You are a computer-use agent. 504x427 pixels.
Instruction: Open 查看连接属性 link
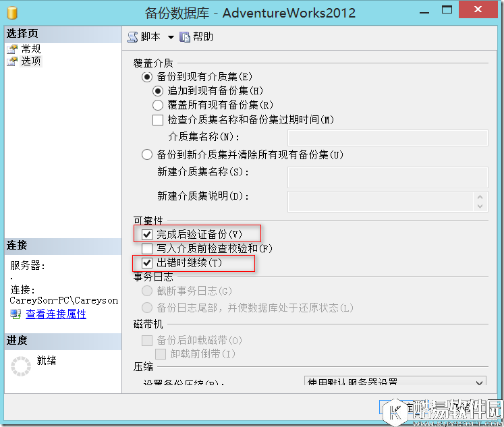click(56, 314)
